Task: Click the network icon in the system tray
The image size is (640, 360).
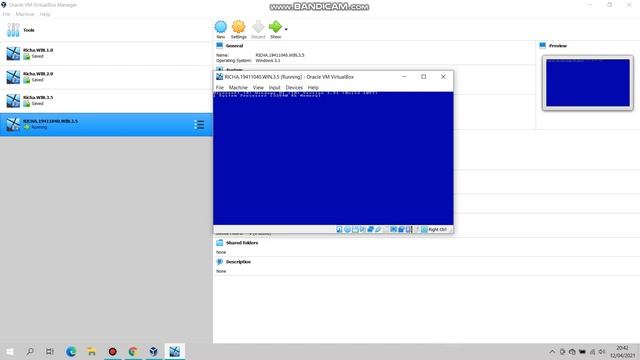Action: 592,352
